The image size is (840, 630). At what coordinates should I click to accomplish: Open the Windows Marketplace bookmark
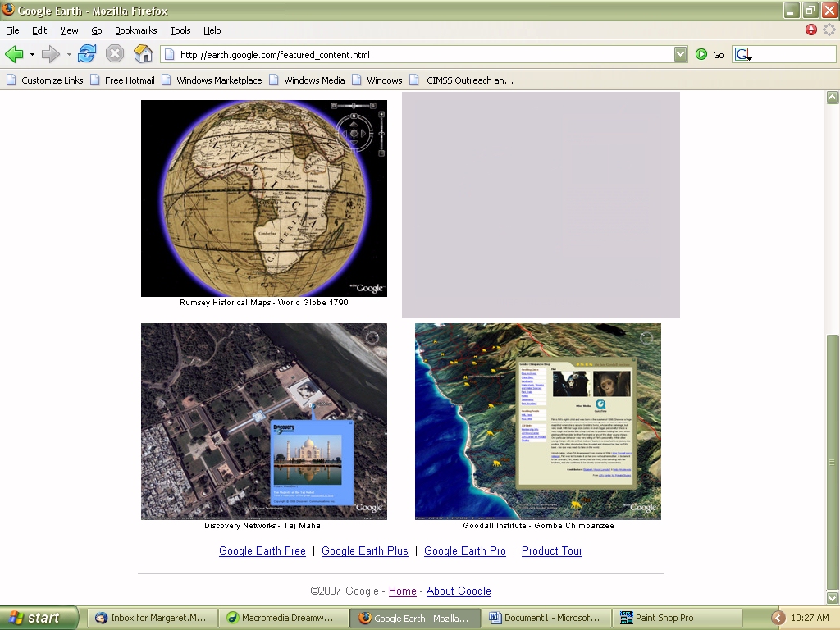[x=212, y=80]
